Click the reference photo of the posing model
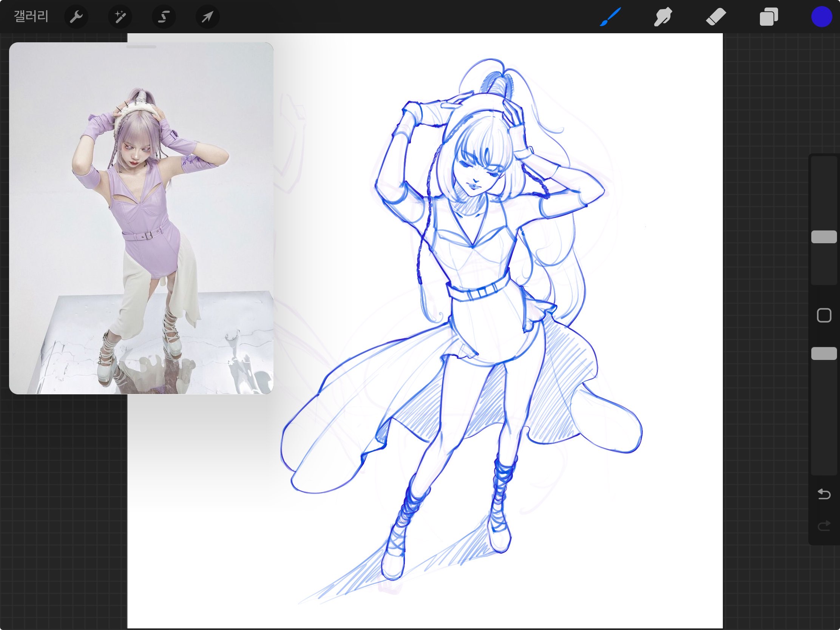This screenshot has height=630, width=840. click(x=141, y=218)
